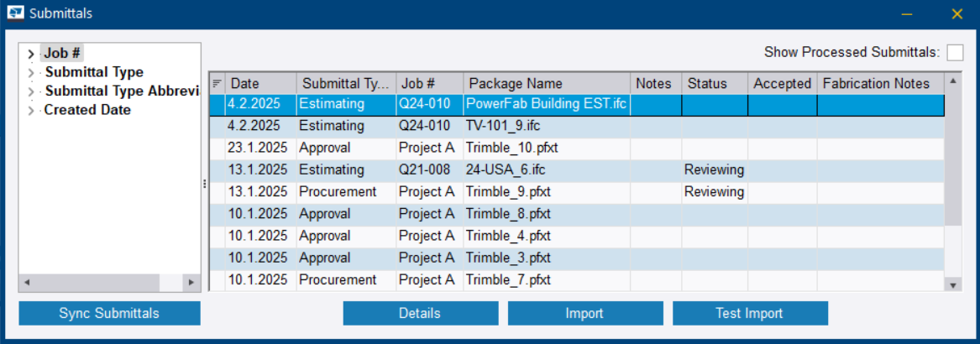The image size is (980, 344).
Task: Click the Package Name column header
Action: click(546, 83)
